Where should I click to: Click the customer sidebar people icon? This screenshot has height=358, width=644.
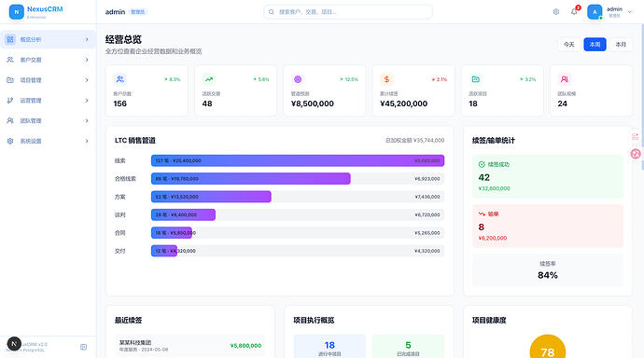(x=10, y=60)
